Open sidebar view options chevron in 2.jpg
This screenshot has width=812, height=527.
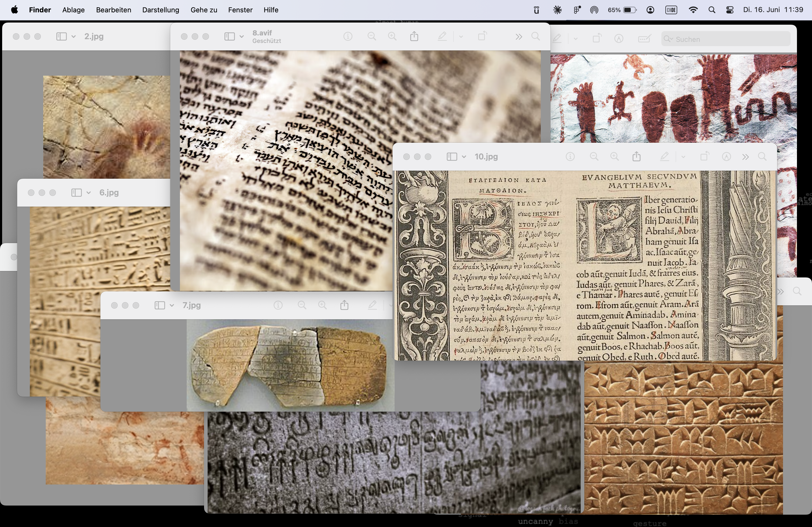tap(73, 36)
